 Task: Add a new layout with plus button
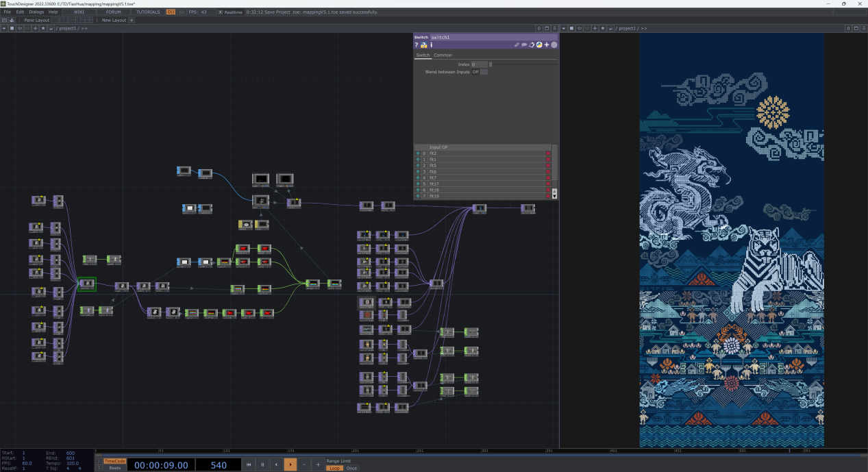click(x=132, y=21)
